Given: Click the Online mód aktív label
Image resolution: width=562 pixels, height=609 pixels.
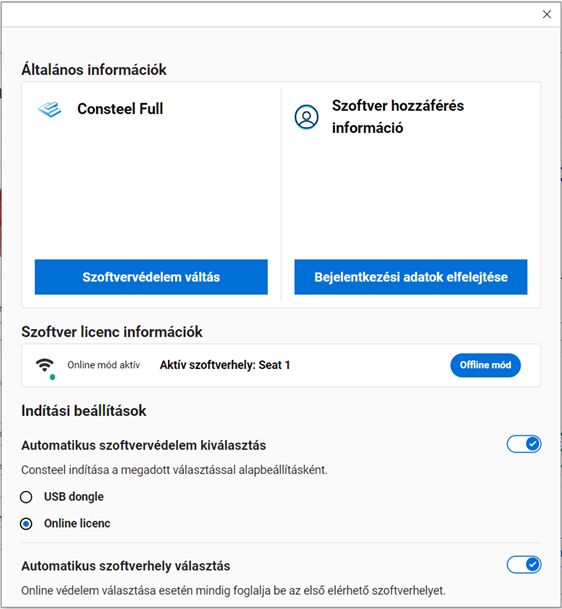Looking at the screenshot, I should pos(104,365).
